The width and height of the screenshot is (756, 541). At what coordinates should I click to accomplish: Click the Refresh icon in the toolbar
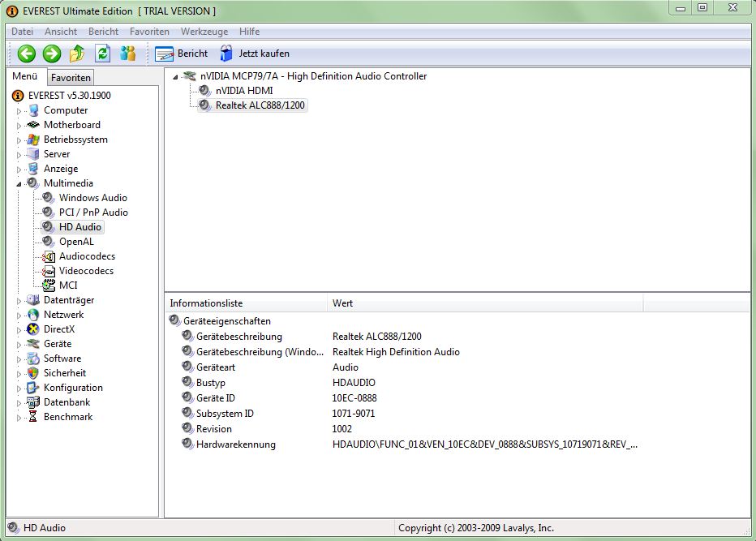tap(102, 54)
